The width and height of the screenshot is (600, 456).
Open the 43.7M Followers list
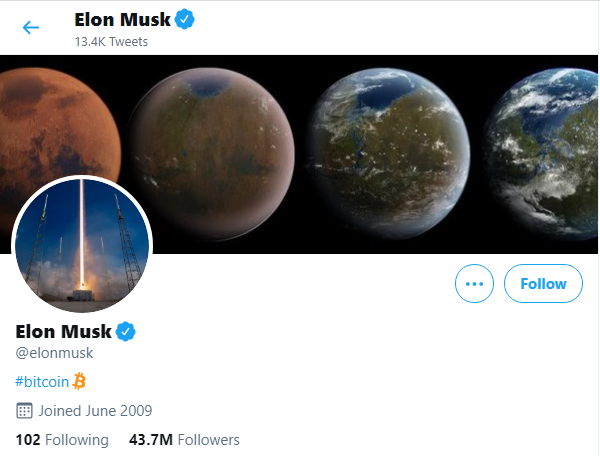tap(184, 440)
